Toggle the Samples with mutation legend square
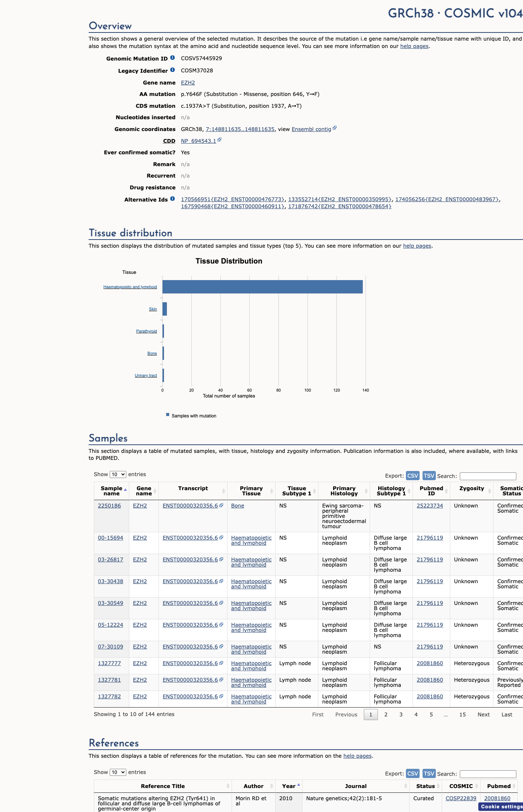The height and width of the screenshot is (812, 523). pyautogui.click(x=168, y=415)
